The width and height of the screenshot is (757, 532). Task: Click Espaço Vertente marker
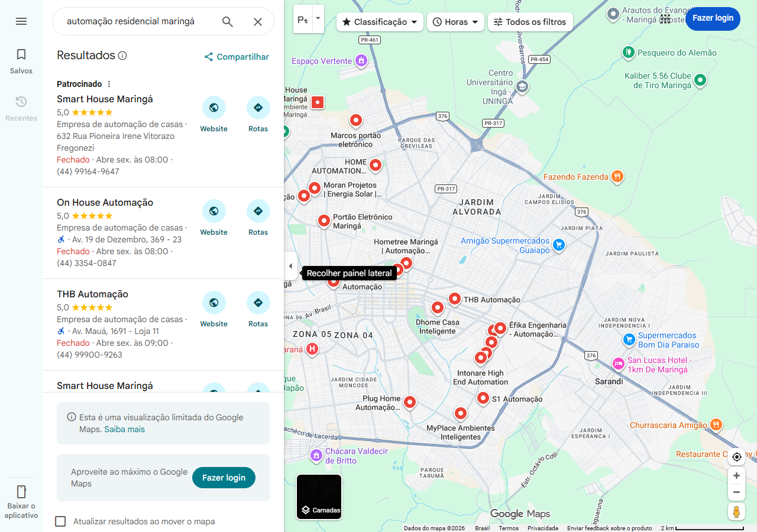[x=361, y=60]
